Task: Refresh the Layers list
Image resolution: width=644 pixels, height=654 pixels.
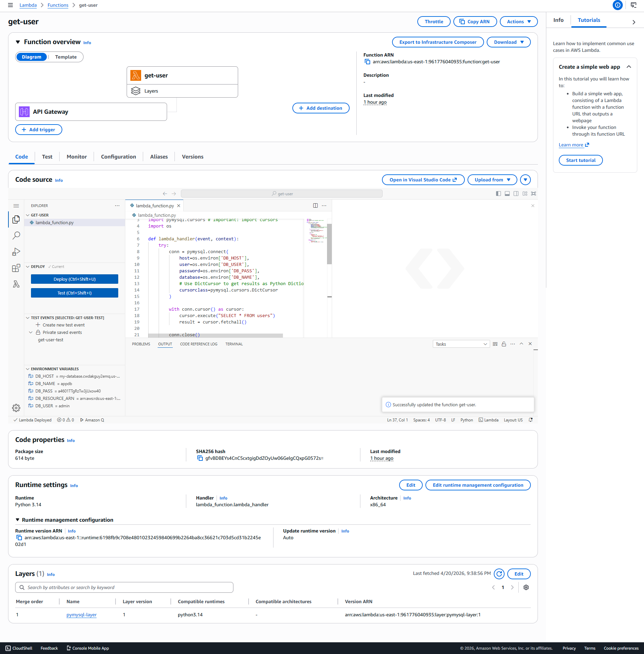Action: coord(499,574)
